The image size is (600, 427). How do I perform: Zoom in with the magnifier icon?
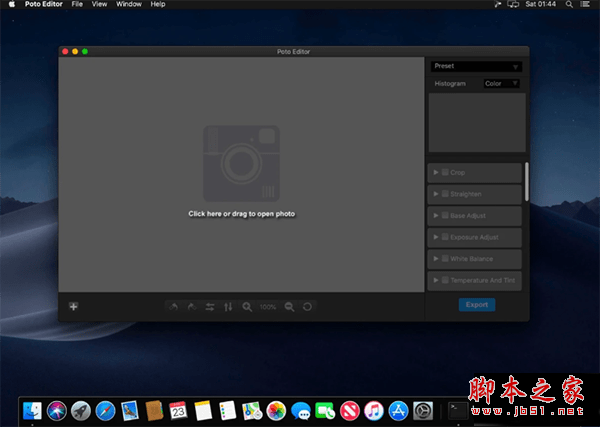247,306
